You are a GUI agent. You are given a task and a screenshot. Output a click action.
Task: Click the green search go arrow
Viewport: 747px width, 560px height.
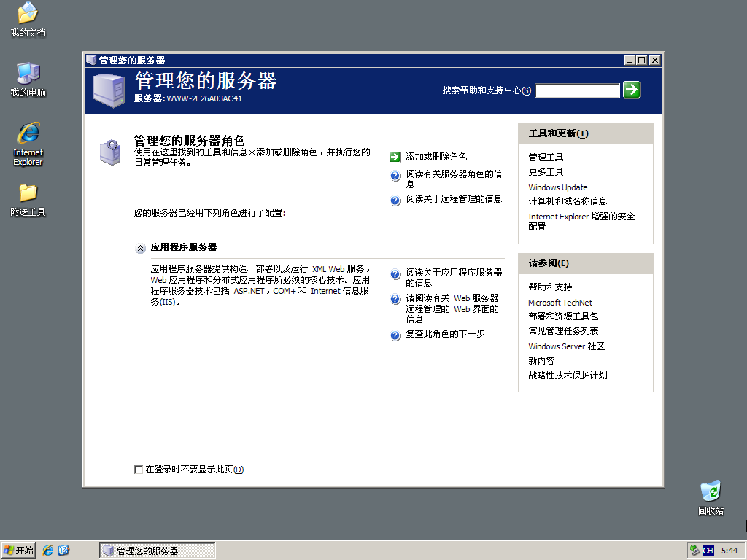631,90
